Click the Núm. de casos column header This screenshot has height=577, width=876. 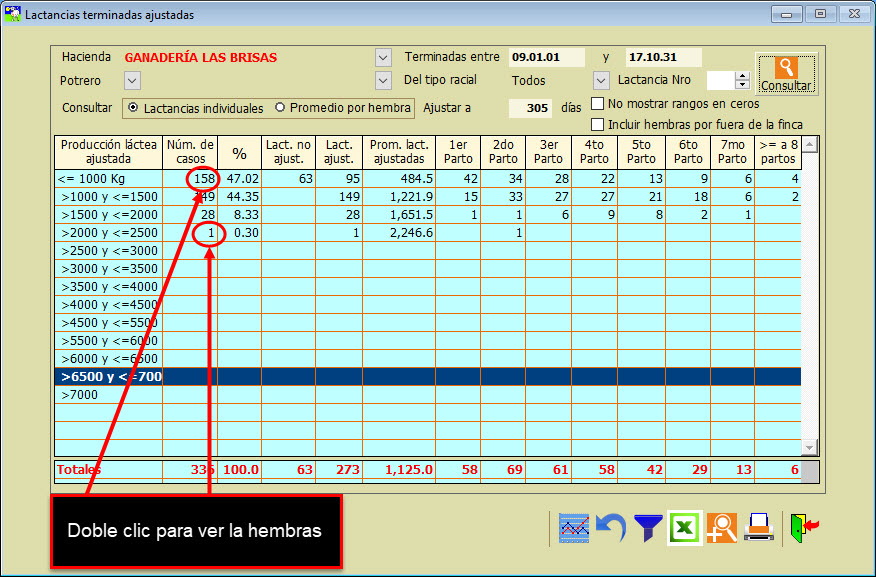(x=190, y=151)
